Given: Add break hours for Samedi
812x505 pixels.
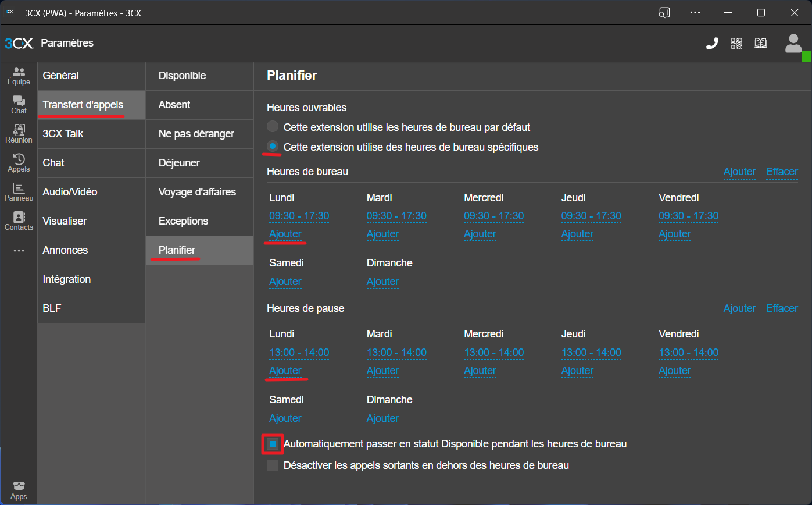Looking at the screenshot, I should coord(285,418).
